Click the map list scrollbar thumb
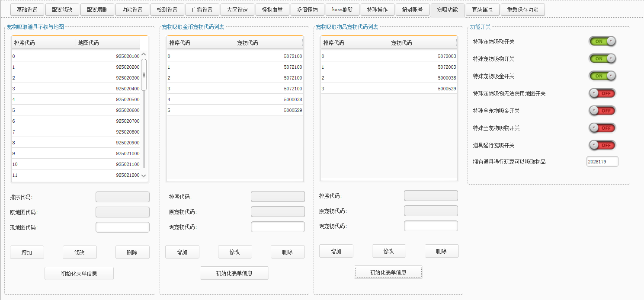Image resolution: width=644 pixels, height=300 pixels. [x=144, y=75]
